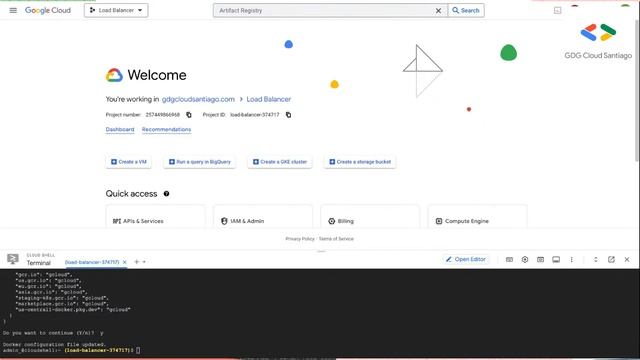Screen dimensions: 640x360
Task: Open APIs & Services quick access card
Action: pyautogui.click(x=155, y=217)
